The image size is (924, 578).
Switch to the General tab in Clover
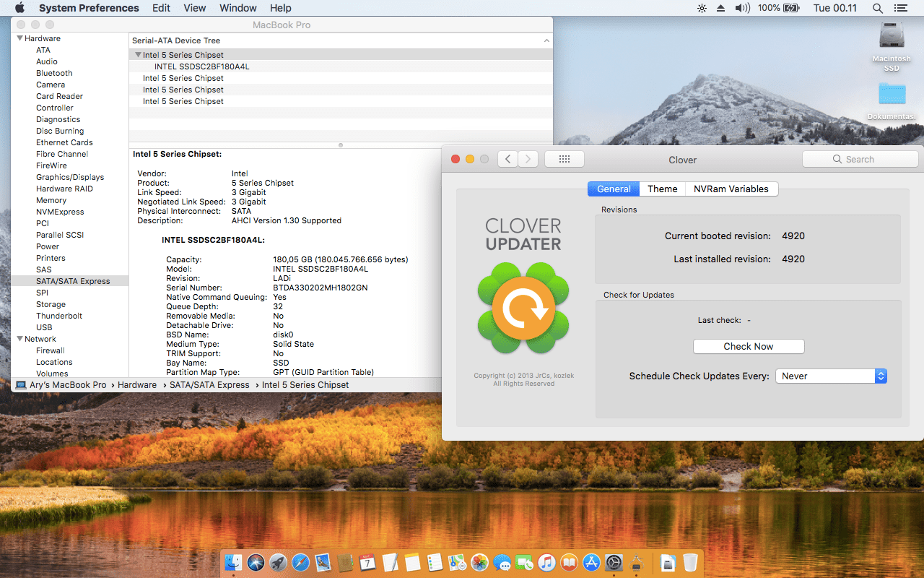(x=614, y=189)
